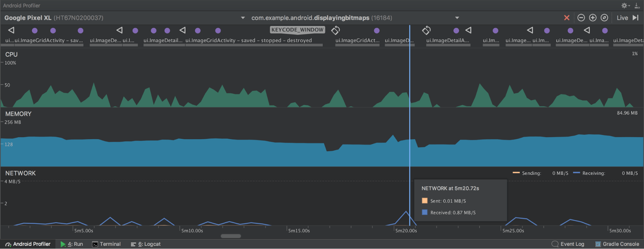The height and width of the screenshot is (249, 644).
Task: Open the NETWORK timeline section
Action: (322, 196)
